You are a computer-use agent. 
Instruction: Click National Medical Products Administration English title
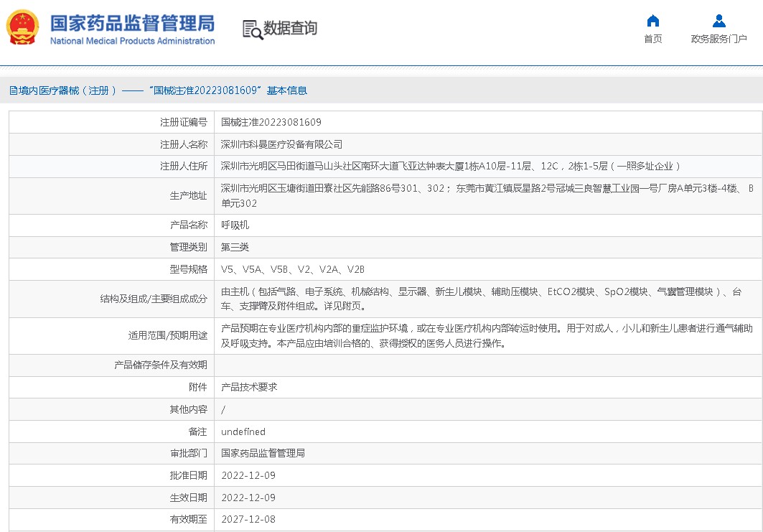[x=132, y=41]
